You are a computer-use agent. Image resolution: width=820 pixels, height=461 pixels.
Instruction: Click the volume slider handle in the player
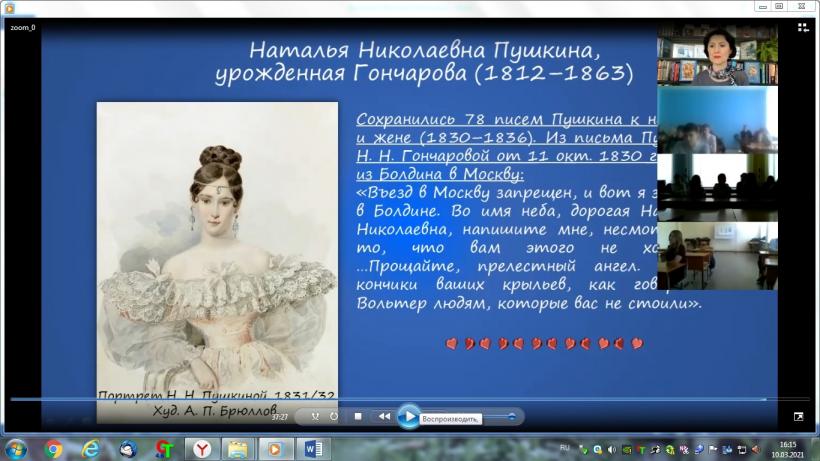coord(511,417)
